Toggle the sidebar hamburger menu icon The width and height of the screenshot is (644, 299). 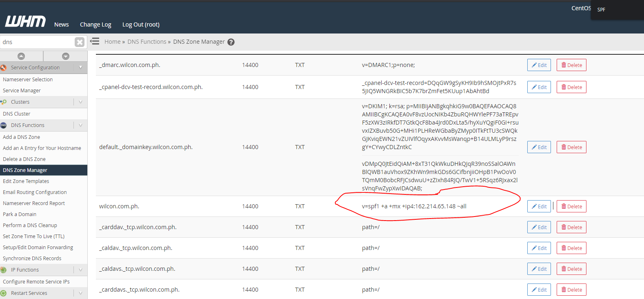click(95, 41)
